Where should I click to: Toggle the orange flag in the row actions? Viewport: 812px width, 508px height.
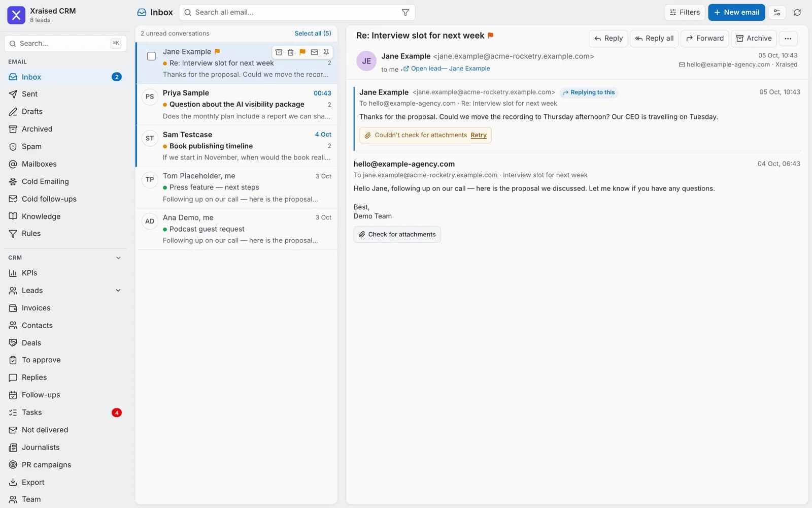click(x=302, y=52)
